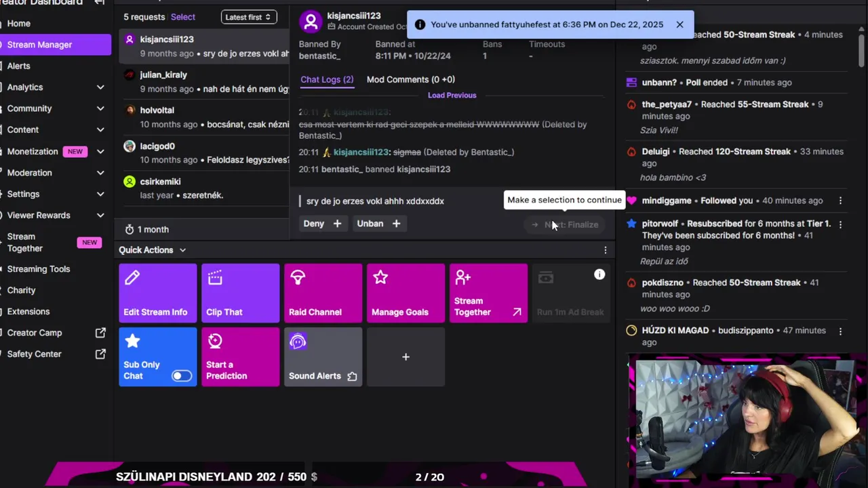Switch to Chat Logs (2) tab

click(327, 80)
